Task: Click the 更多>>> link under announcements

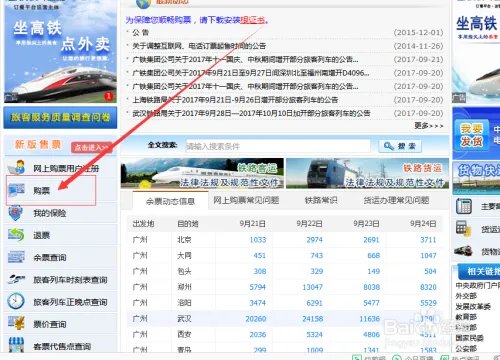Action: pos(429,126)
